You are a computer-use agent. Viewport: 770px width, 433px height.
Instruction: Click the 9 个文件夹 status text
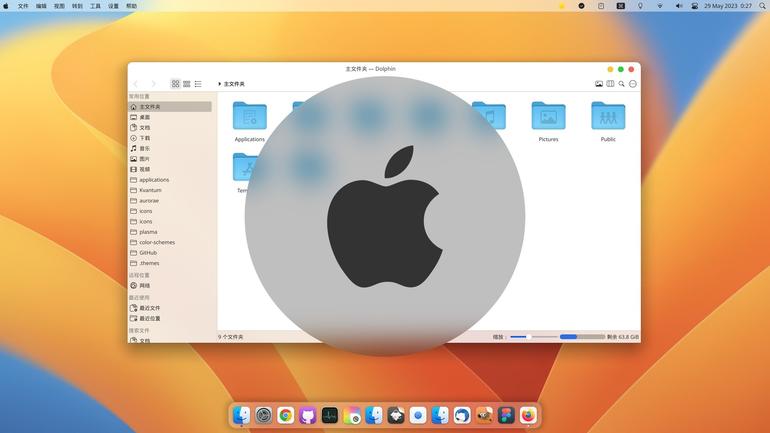(x=231, y=337)
